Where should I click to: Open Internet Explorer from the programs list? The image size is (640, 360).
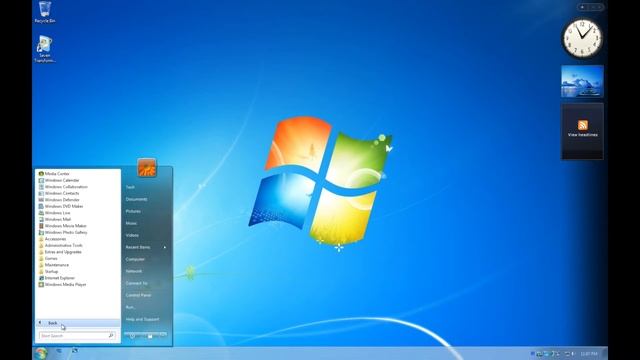coord(57,278)
